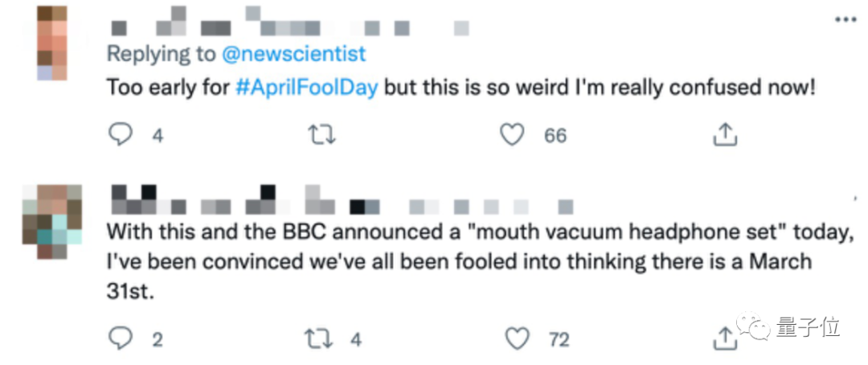The width and height of the screenshot is (868, 365).
Task: Open the second tweet author's profile picture
Action: point(52,225)
